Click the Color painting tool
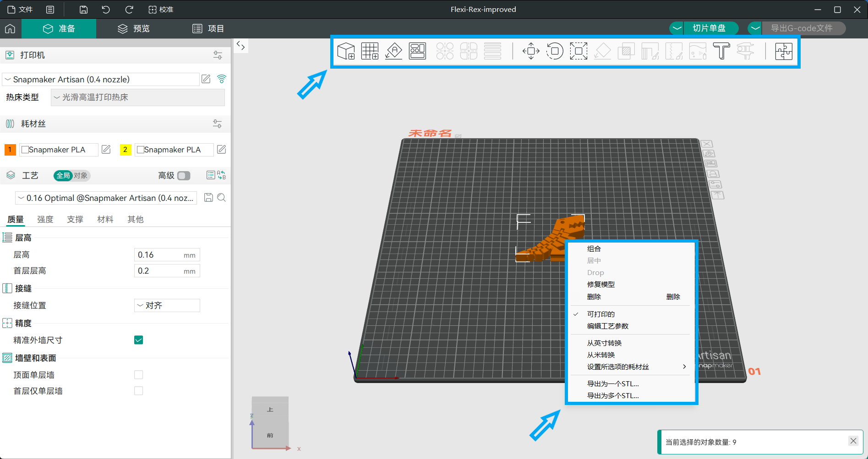The height and width of the screenshot is (459, 868). click(698, 51)
